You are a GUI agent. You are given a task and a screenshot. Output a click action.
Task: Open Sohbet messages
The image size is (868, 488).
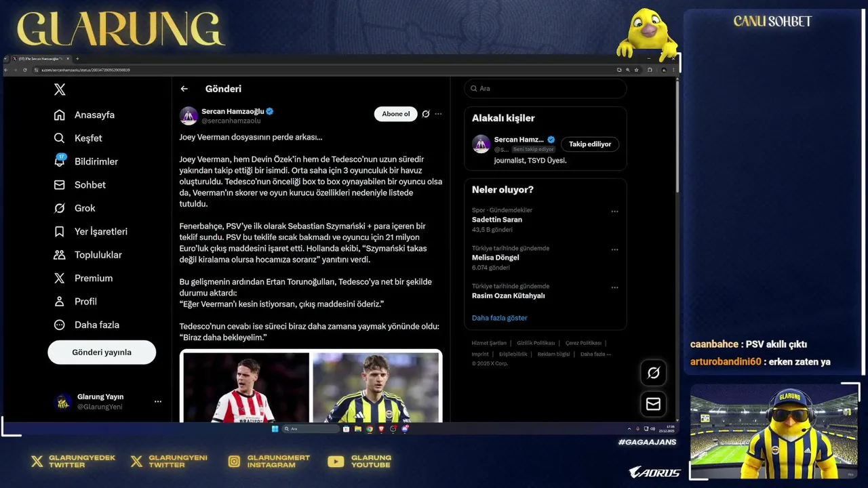point(80,184)
